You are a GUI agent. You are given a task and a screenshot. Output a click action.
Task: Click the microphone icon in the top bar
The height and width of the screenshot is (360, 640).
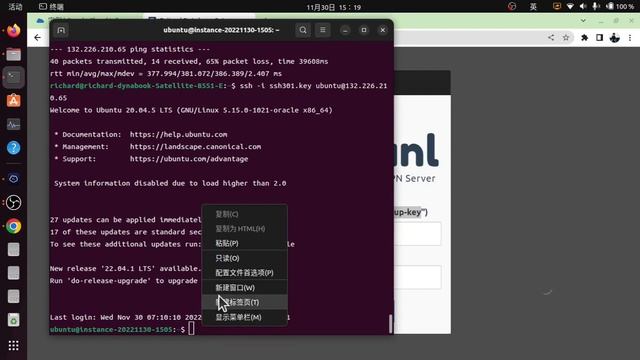[596, 6]
